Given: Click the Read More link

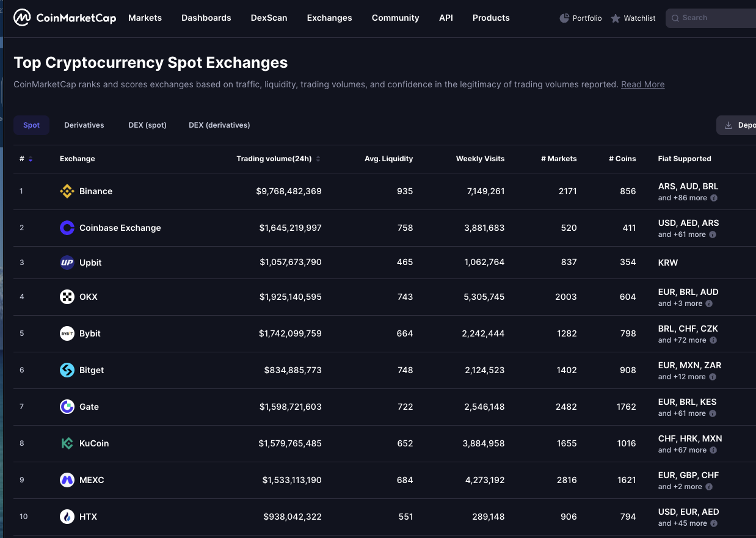Looking at the screenshot, I should 643,84.
